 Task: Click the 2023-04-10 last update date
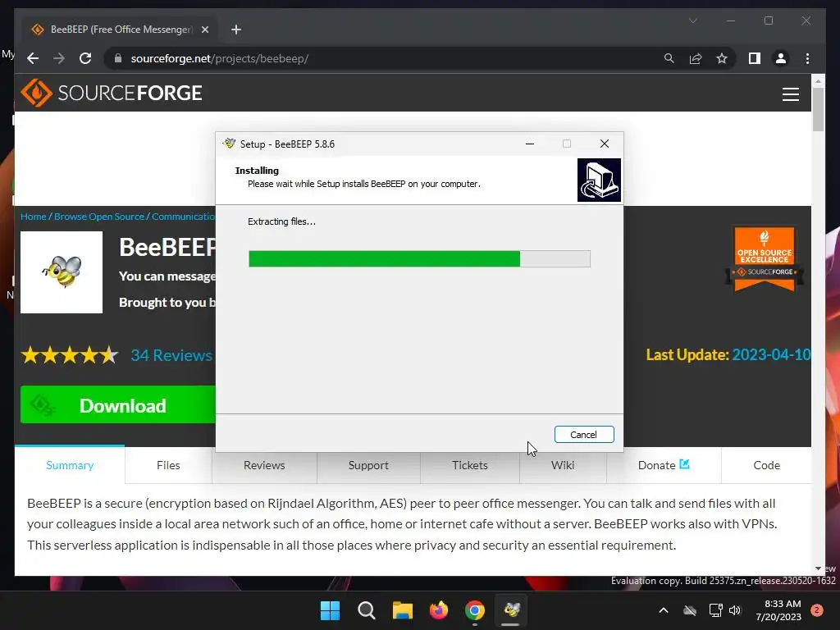pos(771,354)
